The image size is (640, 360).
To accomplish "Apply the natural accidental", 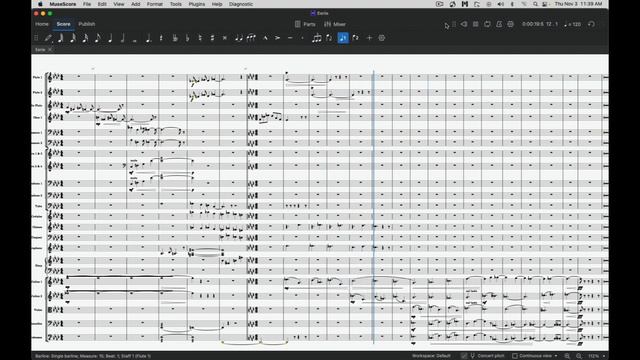I will 200,38.
